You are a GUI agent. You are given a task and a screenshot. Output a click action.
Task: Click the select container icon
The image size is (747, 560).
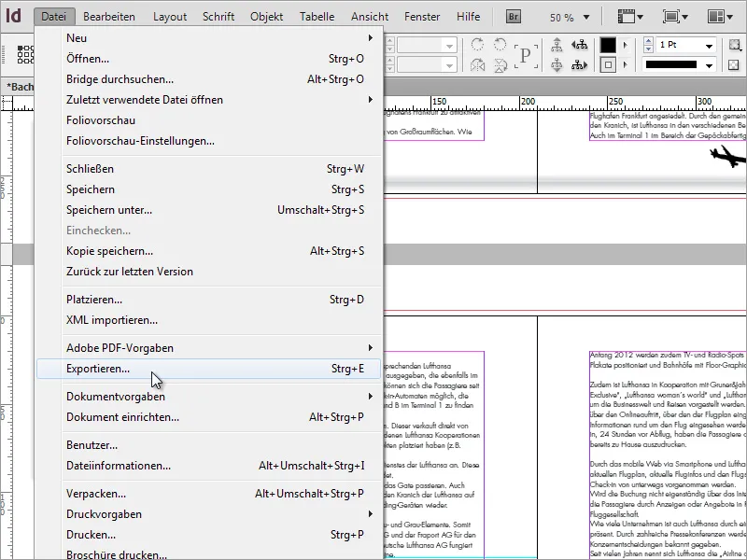pos(557,45)
